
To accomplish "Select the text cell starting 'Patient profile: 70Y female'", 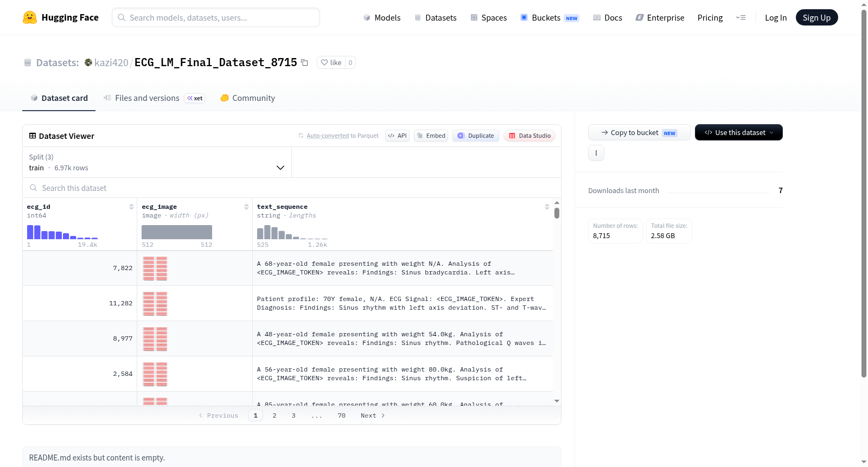I will pyautogui.click(x=403, y=303).
